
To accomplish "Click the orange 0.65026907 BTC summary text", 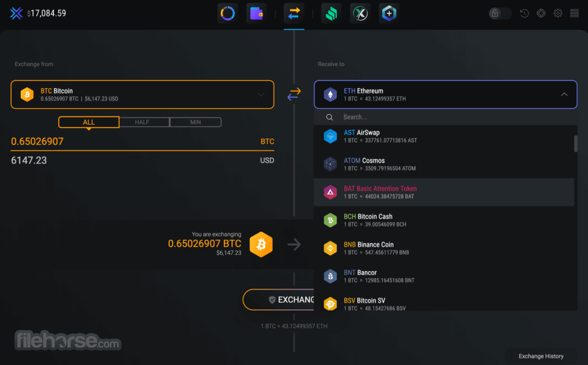I will coord(205,244).
